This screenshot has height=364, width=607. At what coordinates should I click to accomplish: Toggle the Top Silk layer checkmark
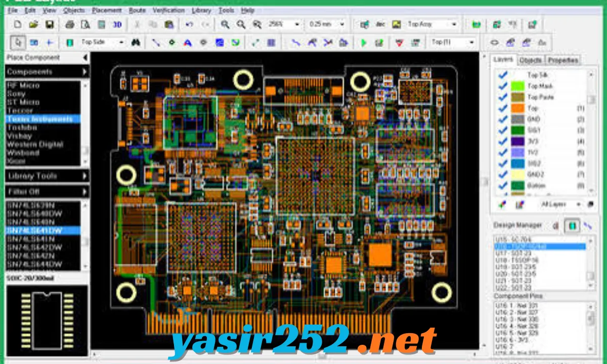[x=503, y=75]
